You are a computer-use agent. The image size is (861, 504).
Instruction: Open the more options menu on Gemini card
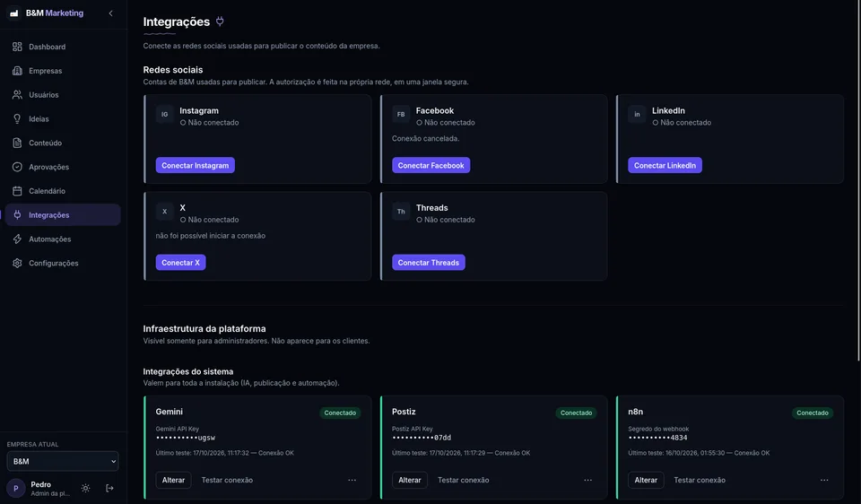(x=352, y=480)
